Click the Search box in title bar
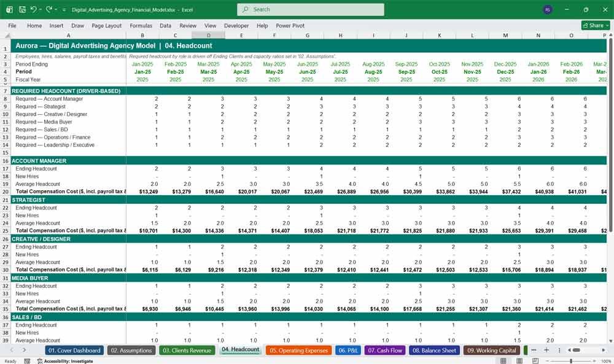Image resolution: width=614 pixels, height=364 pixels. point(311,9)
